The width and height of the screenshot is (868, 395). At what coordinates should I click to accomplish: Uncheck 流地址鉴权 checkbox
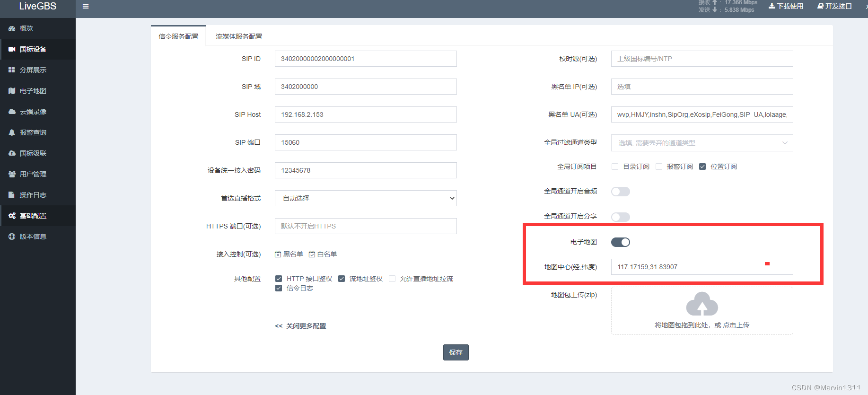342,279
